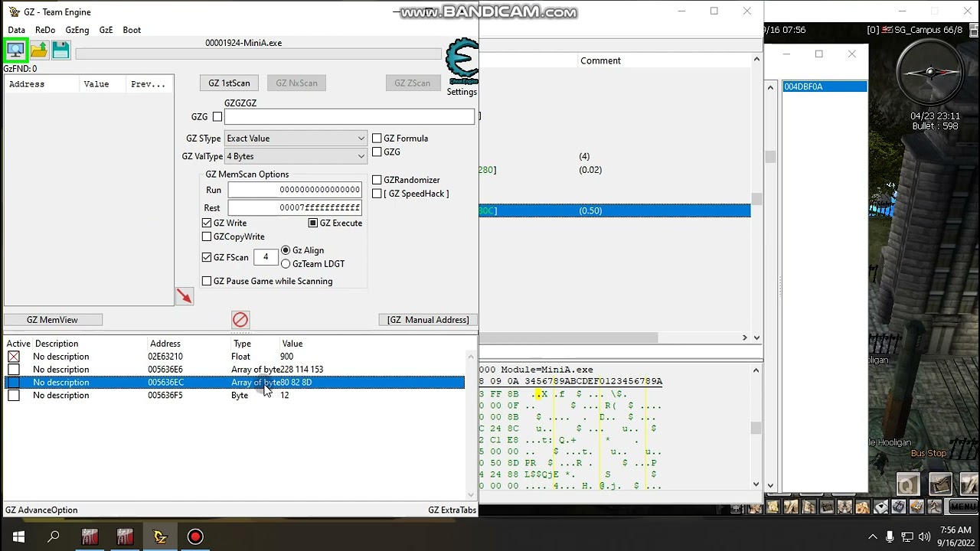Select the Gz Align radio button
Screen dimensions: 980x551
coord(286,250)
